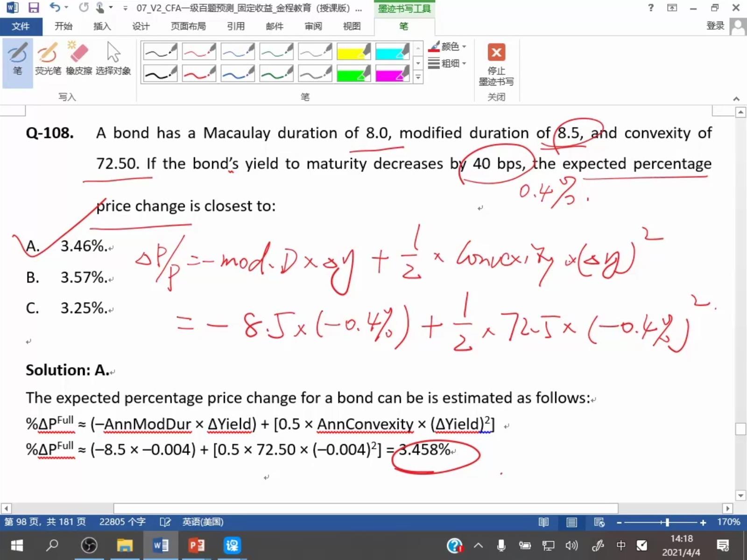Image resolution: width=747 pixels, height=560 pixels.
Task: Choose the 选择对象 select objects tool
Action: 113,60
